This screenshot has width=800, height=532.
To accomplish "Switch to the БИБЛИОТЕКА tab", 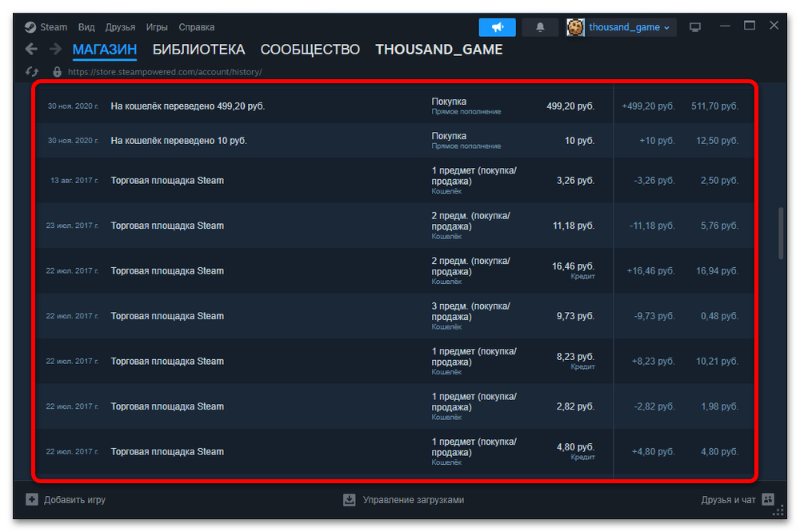I will [x=198, y=50].
